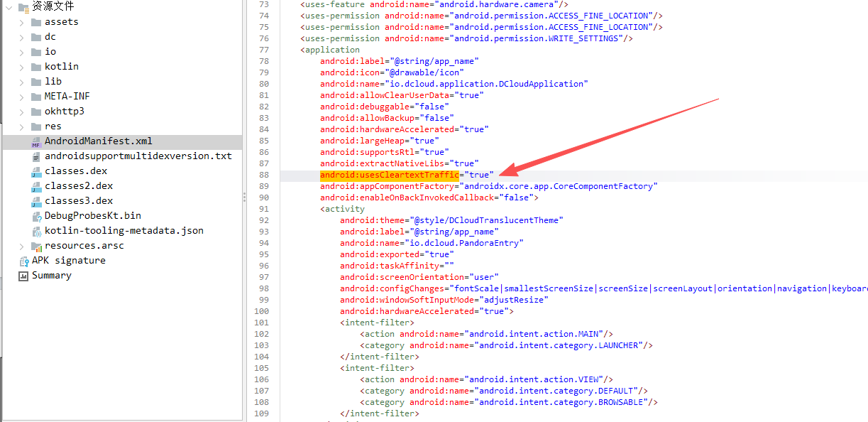Open androidsupportmultidexversion.txt
Image resolution: width=868 pixels, height=422 pixels.
click(x=138, y=156)
